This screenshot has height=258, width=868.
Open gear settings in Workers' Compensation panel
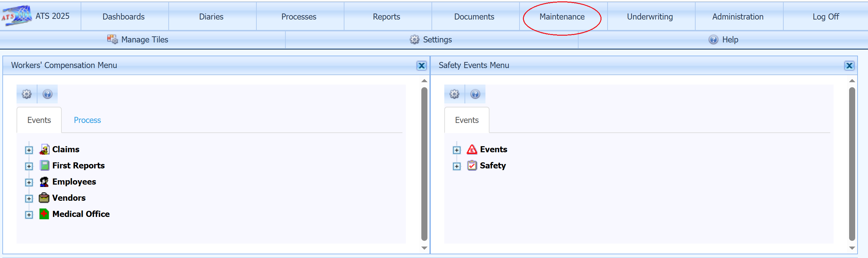[x=27, y=94]
